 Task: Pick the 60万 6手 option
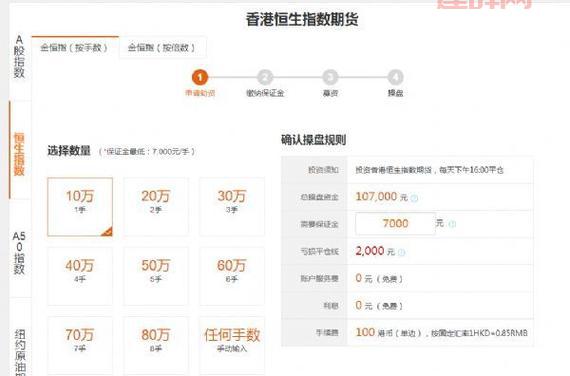tap(232, 276)
